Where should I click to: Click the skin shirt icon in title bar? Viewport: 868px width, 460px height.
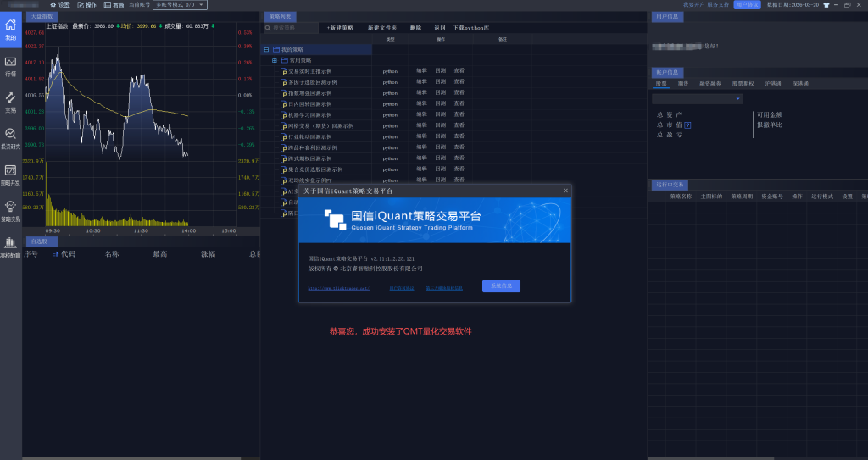[x=826, y=5]
